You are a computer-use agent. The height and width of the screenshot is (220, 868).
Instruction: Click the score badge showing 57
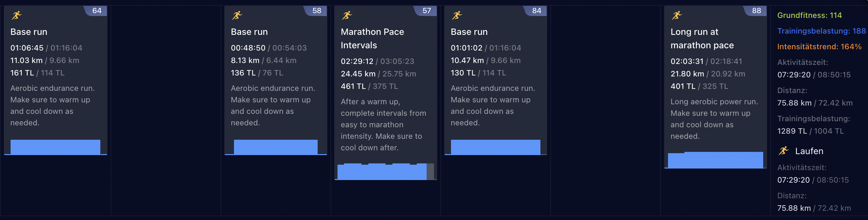coord(426,11)
